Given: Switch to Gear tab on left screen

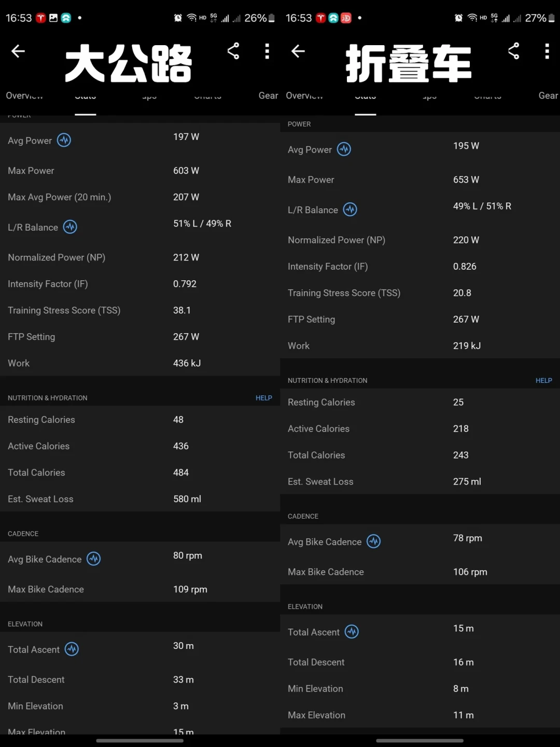Looking at the screenshot, I should tap(268, 95).
